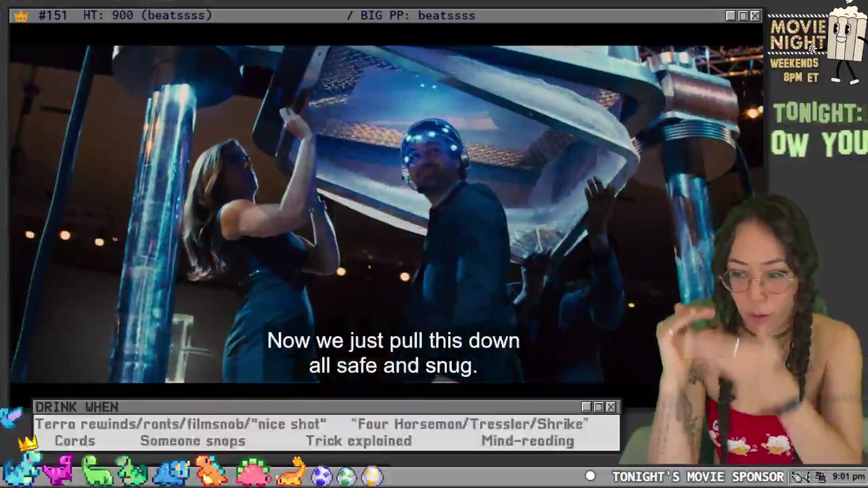
Task: Maximize the movie player window
Action: (743, 16)
